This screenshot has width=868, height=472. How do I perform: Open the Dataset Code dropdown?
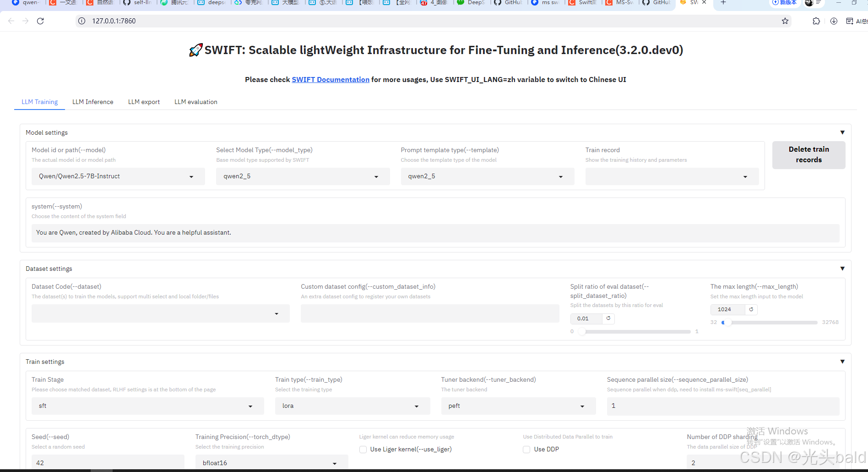[161, 313]
